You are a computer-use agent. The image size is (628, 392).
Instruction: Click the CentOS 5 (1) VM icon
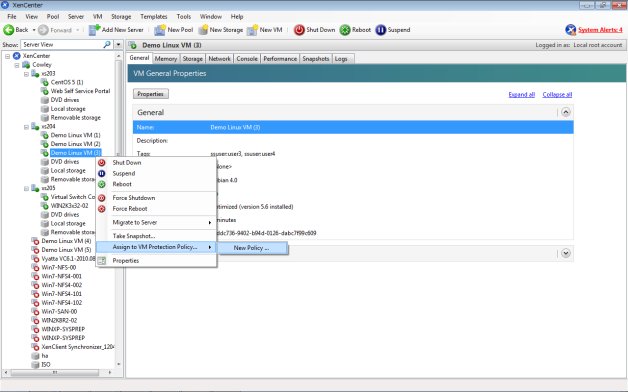point(45,82)
